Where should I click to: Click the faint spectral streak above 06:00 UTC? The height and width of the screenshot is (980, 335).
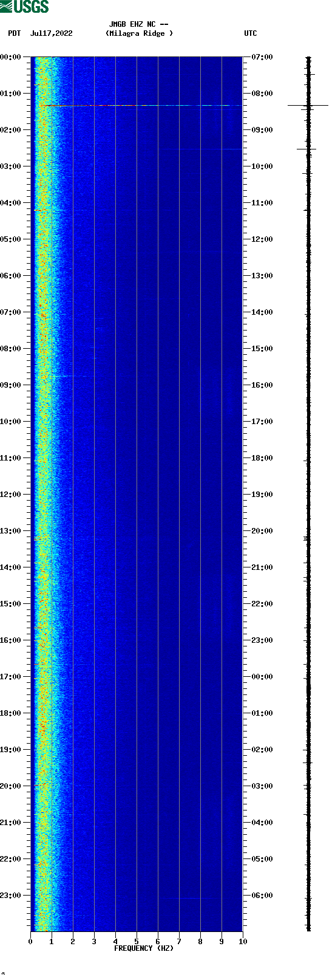point(189,898)
